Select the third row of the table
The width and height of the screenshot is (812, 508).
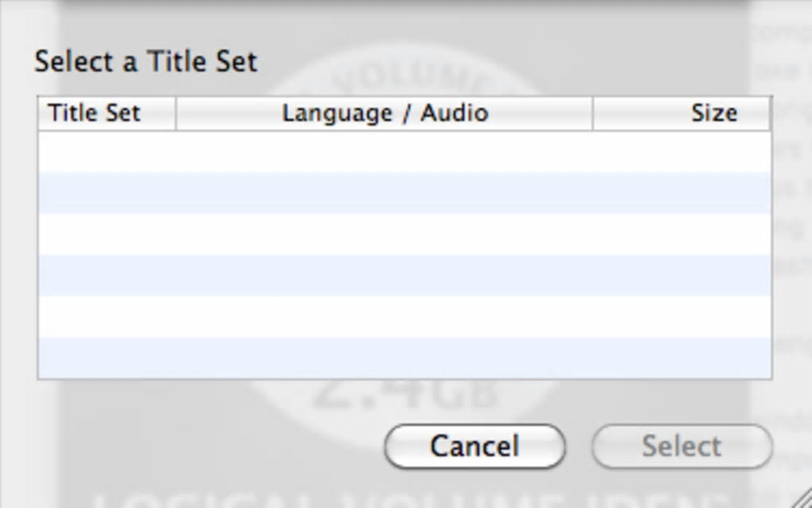point(404,234)
